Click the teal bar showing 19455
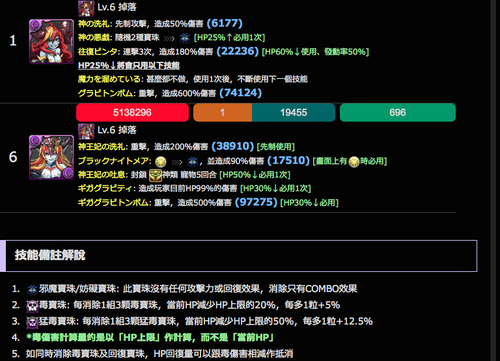The width and height of the screenshot is (500, 361). tap(293, 112)
